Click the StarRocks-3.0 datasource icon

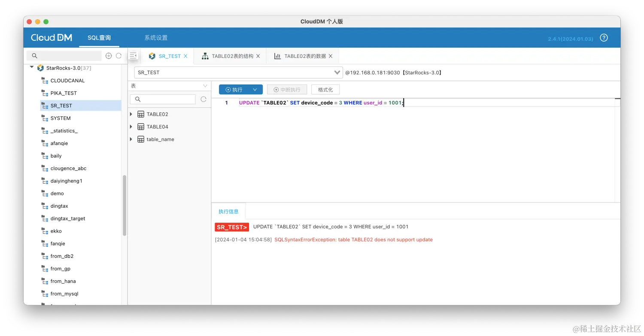(x=41, y=68)
